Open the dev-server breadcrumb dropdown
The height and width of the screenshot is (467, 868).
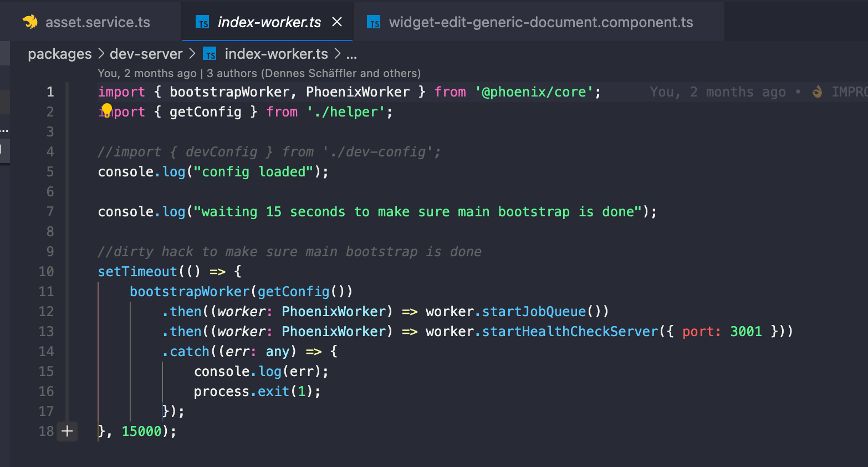tap(146, 54)
